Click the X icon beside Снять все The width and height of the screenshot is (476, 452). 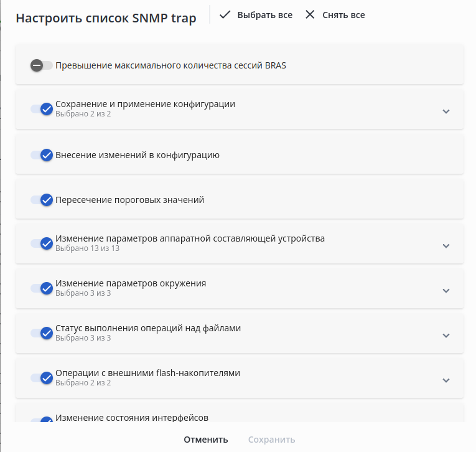310,14
